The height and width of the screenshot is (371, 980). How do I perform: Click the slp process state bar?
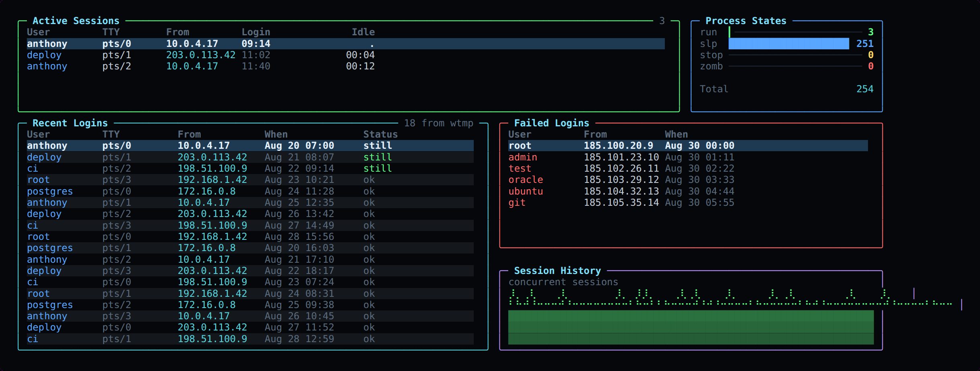(x=788, y=44)
